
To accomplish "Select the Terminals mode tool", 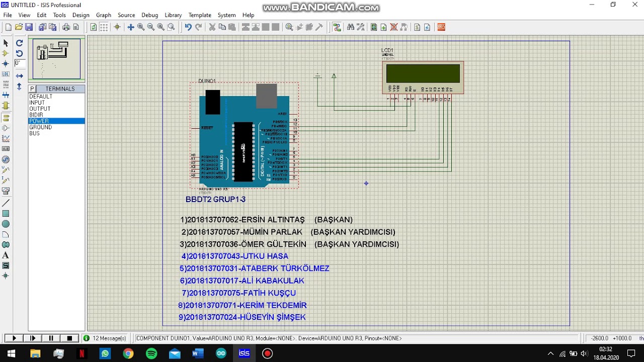I will click(6, 118).
